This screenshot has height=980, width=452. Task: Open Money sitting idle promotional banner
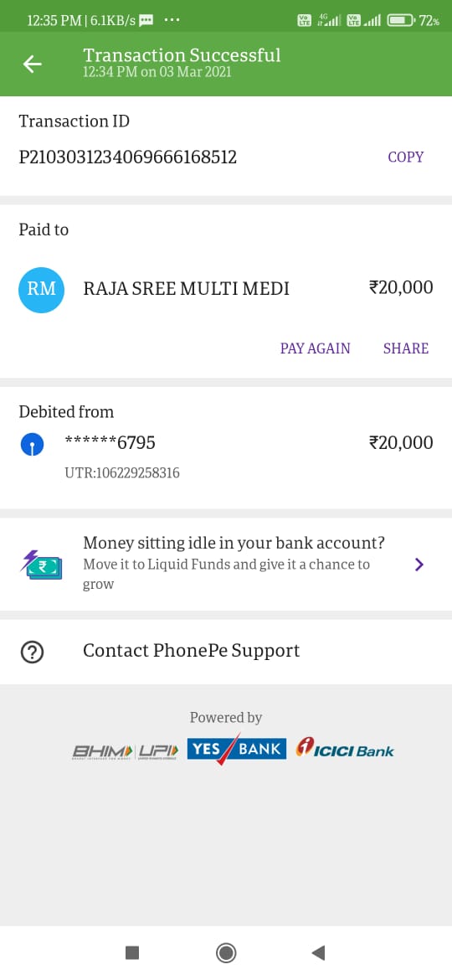click(x=226, y=565)
